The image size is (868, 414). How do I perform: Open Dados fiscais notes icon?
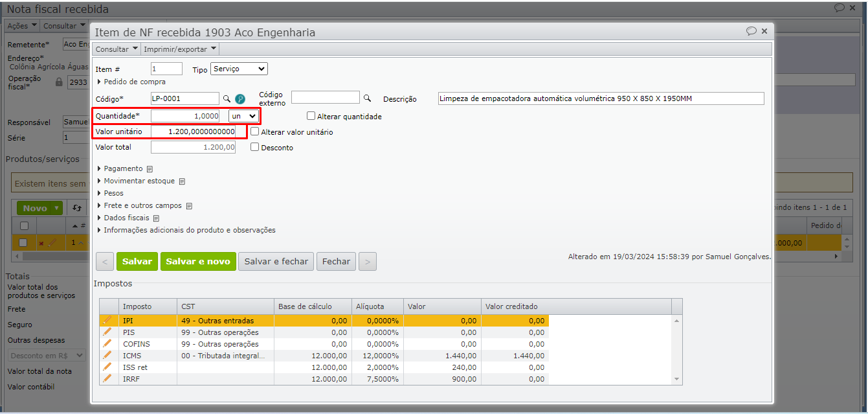(156, 218)
